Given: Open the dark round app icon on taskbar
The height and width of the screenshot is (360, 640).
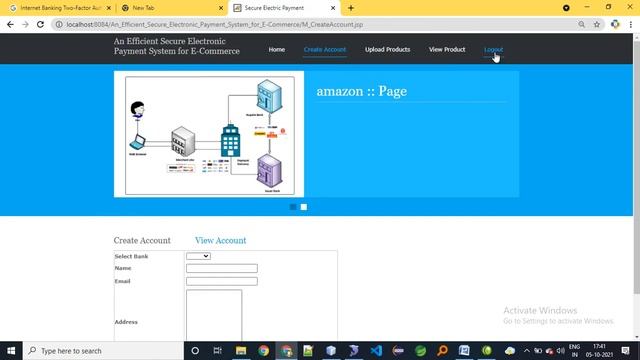Looking at the screenshot, I should tap(398, 351).
